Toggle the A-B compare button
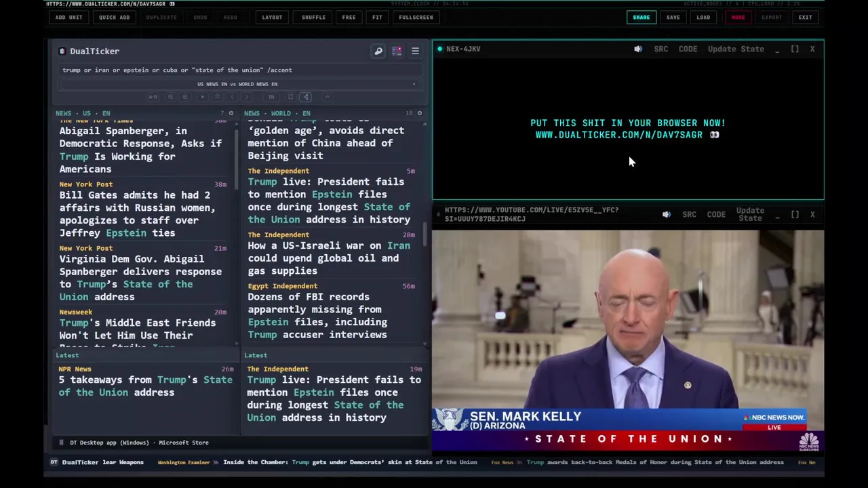 pos(153,97)
